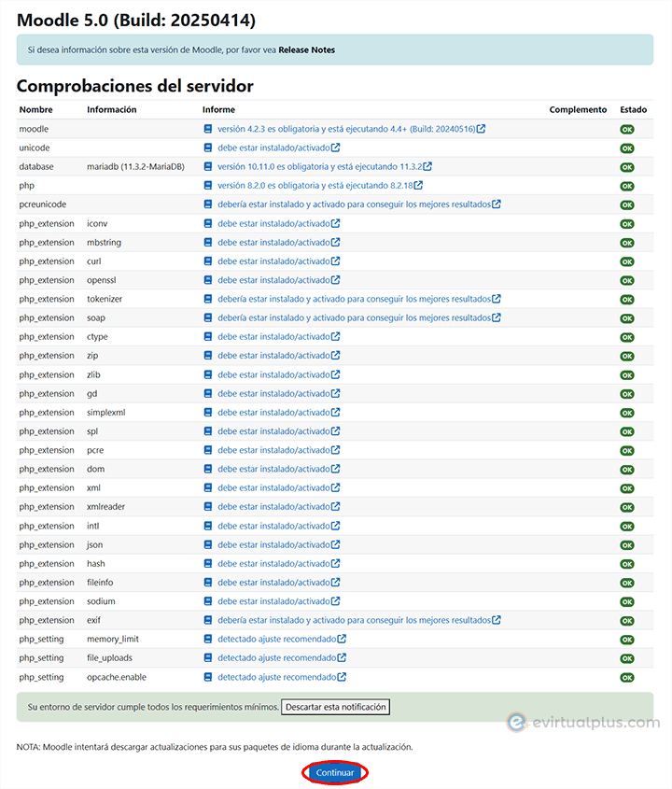Open the tokenizer extension report link
Screen dimensions: 672x789
point(354,299)
